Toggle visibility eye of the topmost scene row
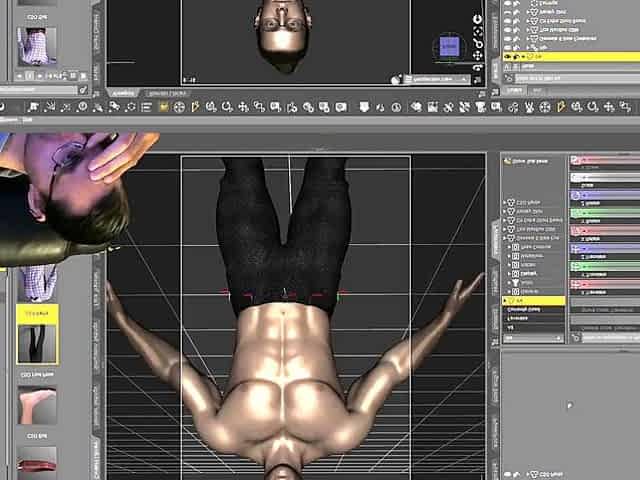Screen dimensions: 640x480 509,4
